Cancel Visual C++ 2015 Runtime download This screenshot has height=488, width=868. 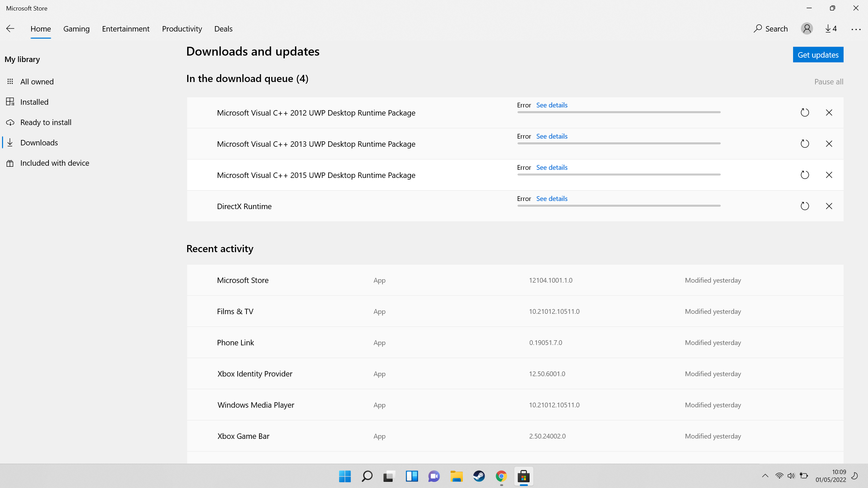(x=829, y=175)
